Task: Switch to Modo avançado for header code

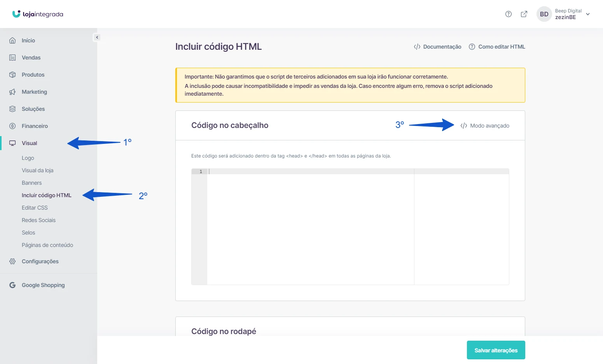Action: point(485,126)
